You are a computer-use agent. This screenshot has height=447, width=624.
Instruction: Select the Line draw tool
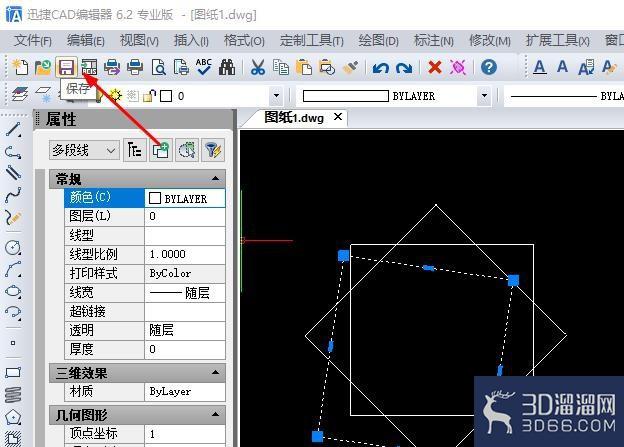[x=13, y=130]
